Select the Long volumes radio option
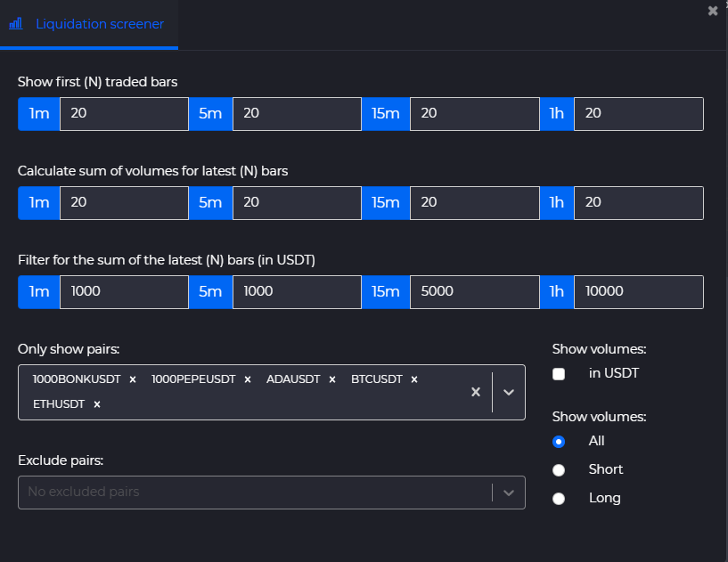 559,499
